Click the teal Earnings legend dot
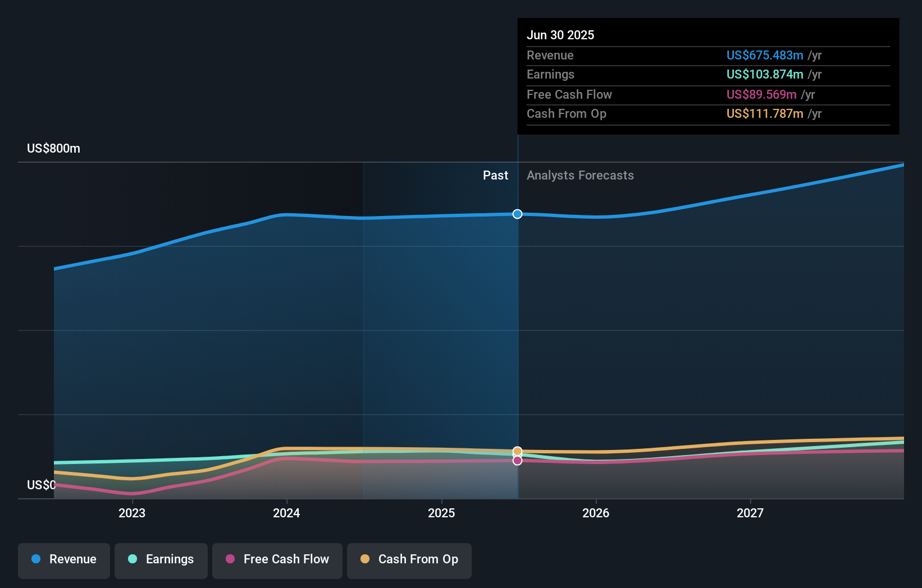 (x=133, y=559)
